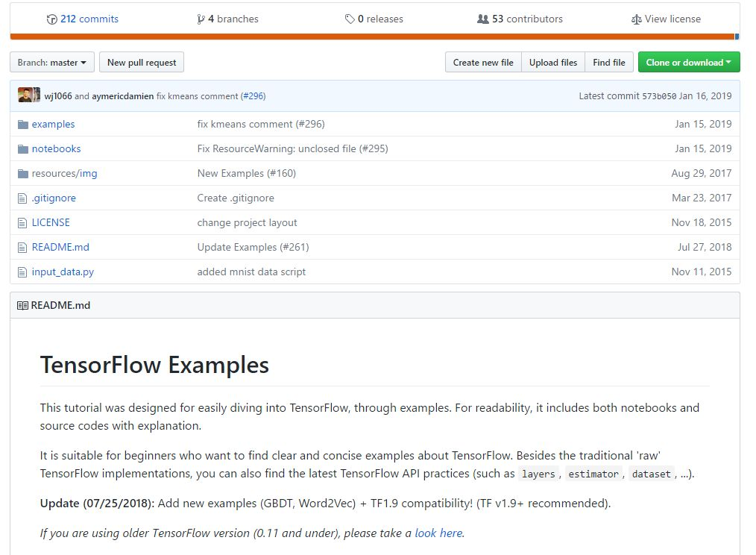This screenshot has height=555, width=756.
Task: Click the input_data.py file icon
Action: pos(22,272)
